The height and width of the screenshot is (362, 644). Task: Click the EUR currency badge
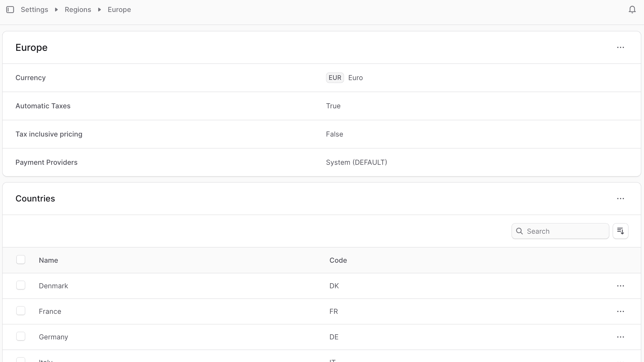click(335, 78)
